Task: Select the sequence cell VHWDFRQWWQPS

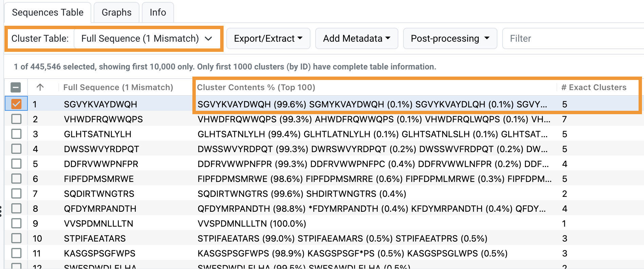Action: click(x=103, y=119)
